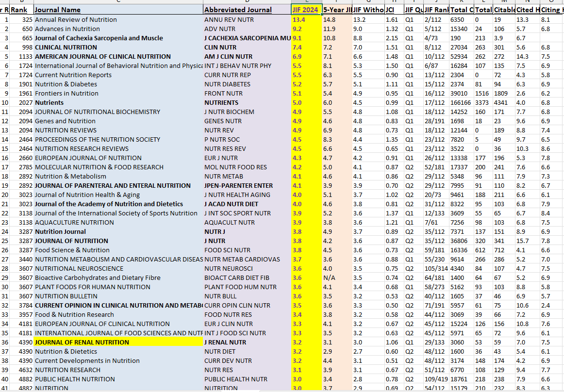Click the NUTRITION RESEARCH journal cell

(x=118, y=370)
